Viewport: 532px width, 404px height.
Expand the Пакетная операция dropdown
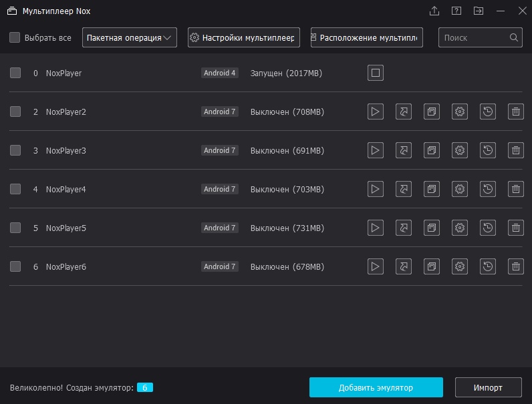click(130, 37)
